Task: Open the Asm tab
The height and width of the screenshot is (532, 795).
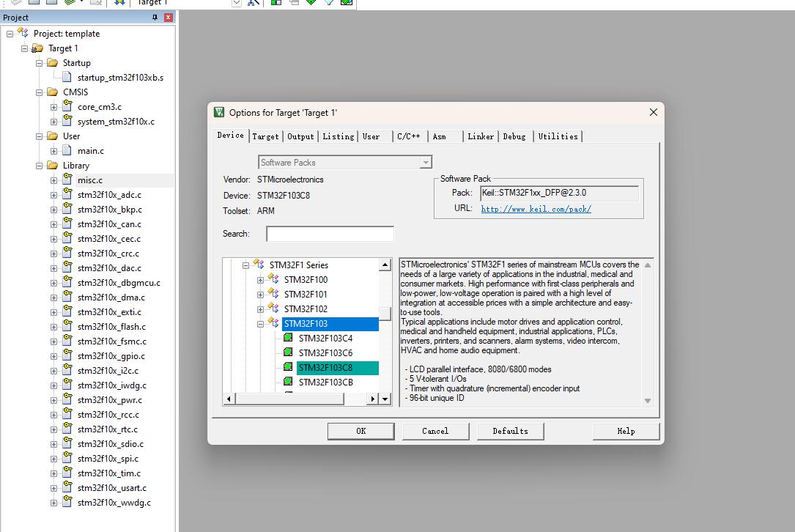Action: pos(440,136)
